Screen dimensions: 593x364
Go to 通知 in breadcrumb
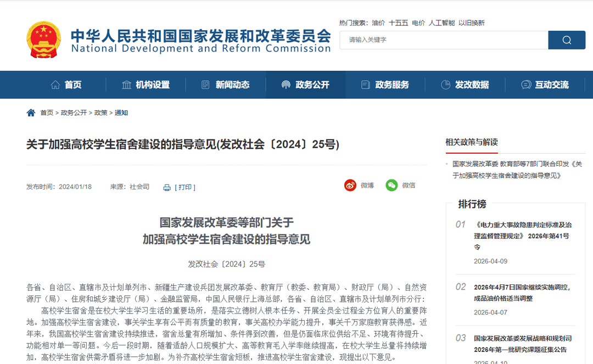pyautogui.click(x=121, y=113)
